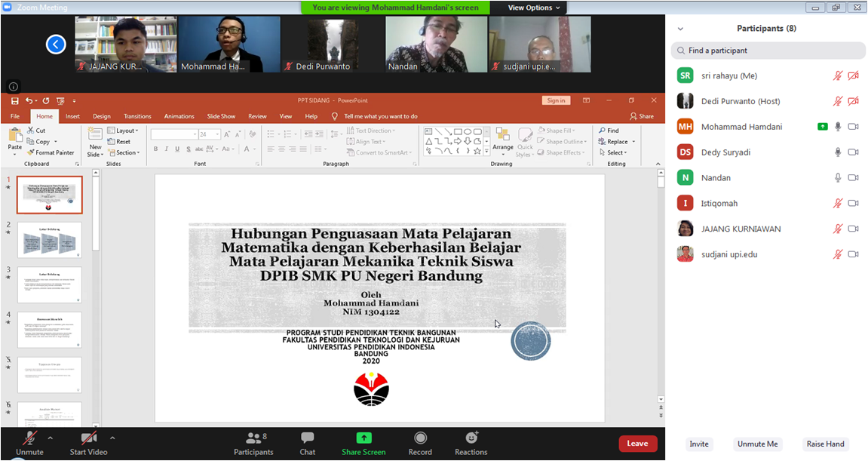Click the Redo icon in PowerPoint
Screen dimensions: 868x461
(x=46, y=100)
